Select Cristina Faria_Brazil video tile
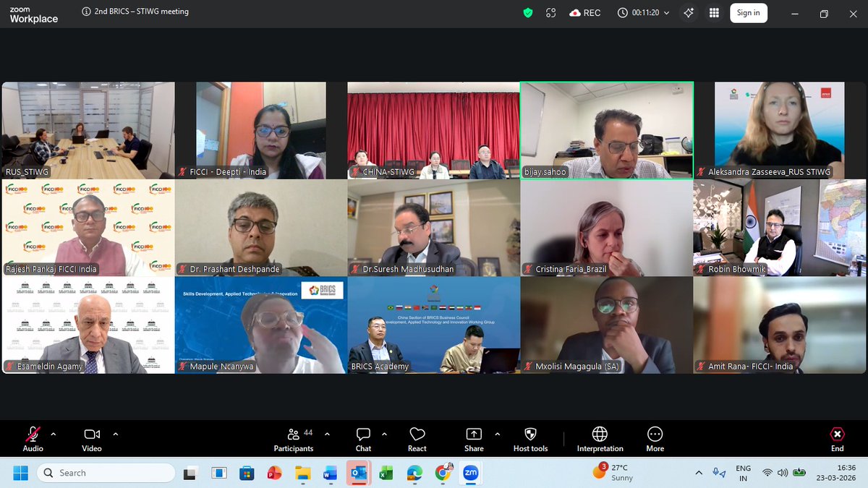This screenshot has width=868, height=488. click(606, 228)
